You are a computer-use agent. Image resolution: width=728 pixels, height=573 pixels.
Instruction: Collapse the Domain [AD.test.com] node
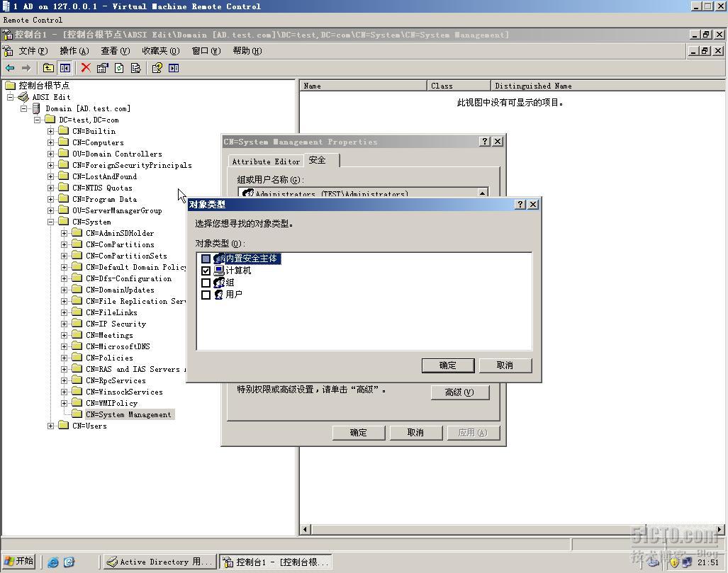point(23,108)
